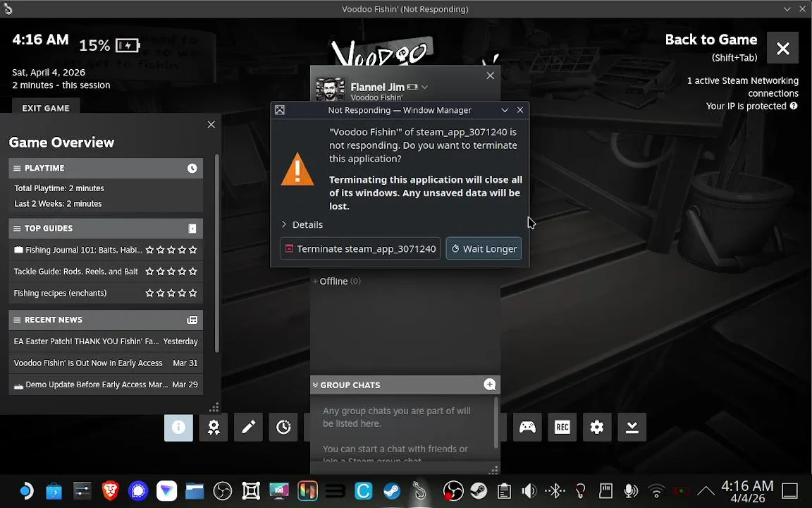Image resolution: width=812 pixels, height=508 pixels.
Task: Expand Details in the Not Responding dialog
Action: [x=302, y=224]
